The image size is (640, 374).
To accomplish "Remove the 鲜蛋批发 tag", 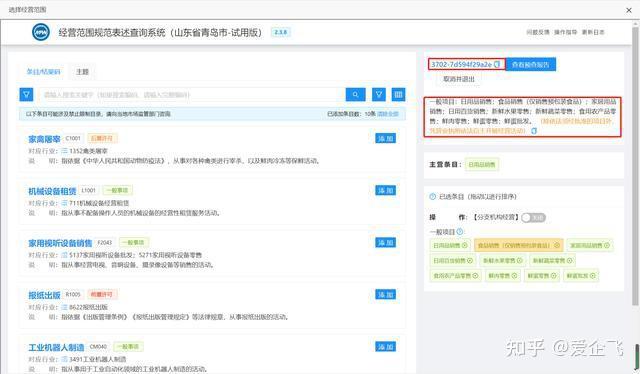I will (x=593, y=276).
